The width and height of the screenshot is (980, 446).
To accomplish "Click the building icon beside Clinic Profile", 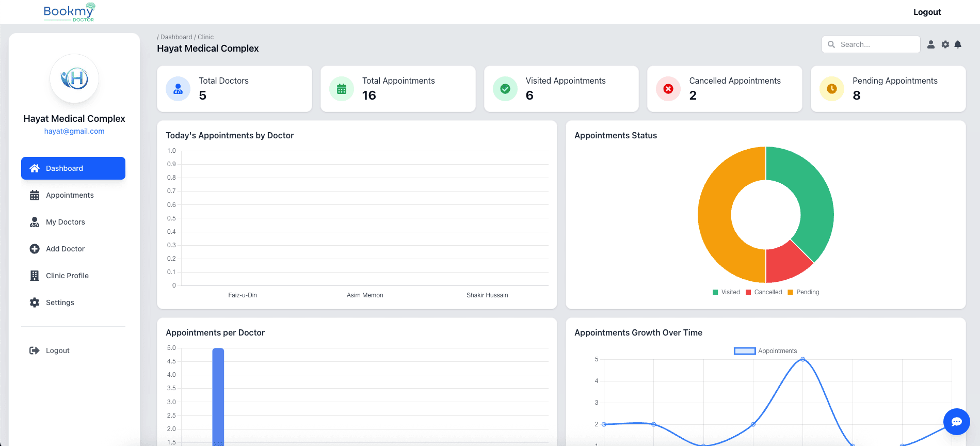I will tap(35, 276).
